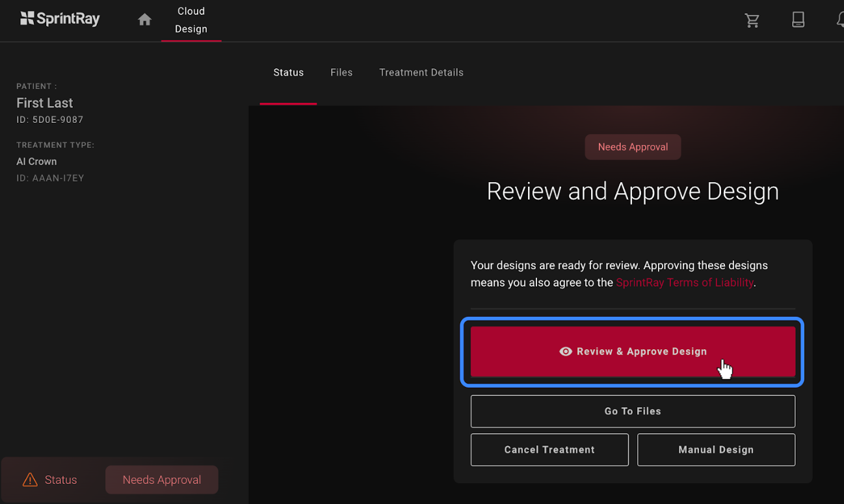
Task: Open the shopping cart
Action: [x=752, y=20]
